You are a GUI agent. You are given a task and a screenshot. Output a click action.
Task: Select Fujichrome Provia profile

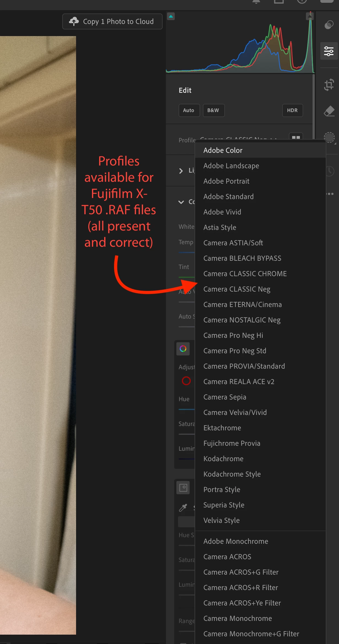(260, 443)
